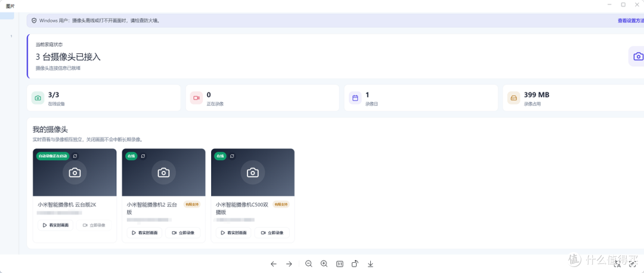The height and width of the screenshot is (273, 644).
Task: Watch live view for 摄像机2 云台版
Action: (144, 232)
